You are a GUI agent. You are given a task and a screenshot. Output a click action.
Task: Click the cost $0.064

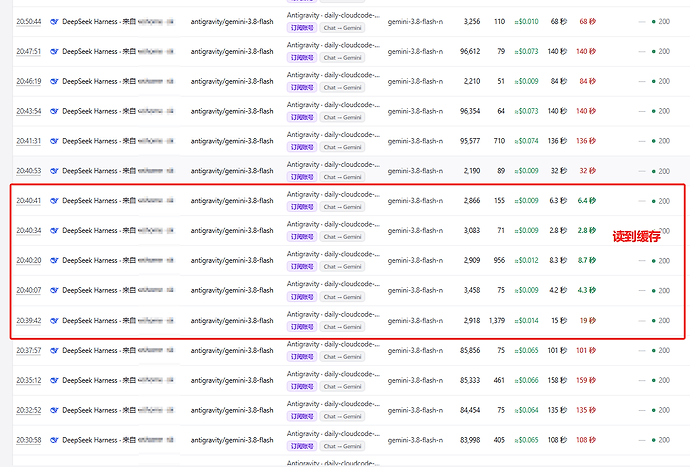coord(526,410)
